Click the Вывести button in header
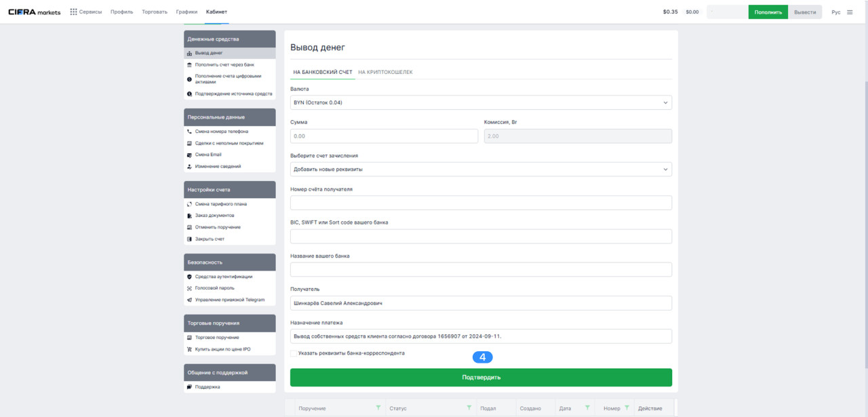 pos(805,12)
